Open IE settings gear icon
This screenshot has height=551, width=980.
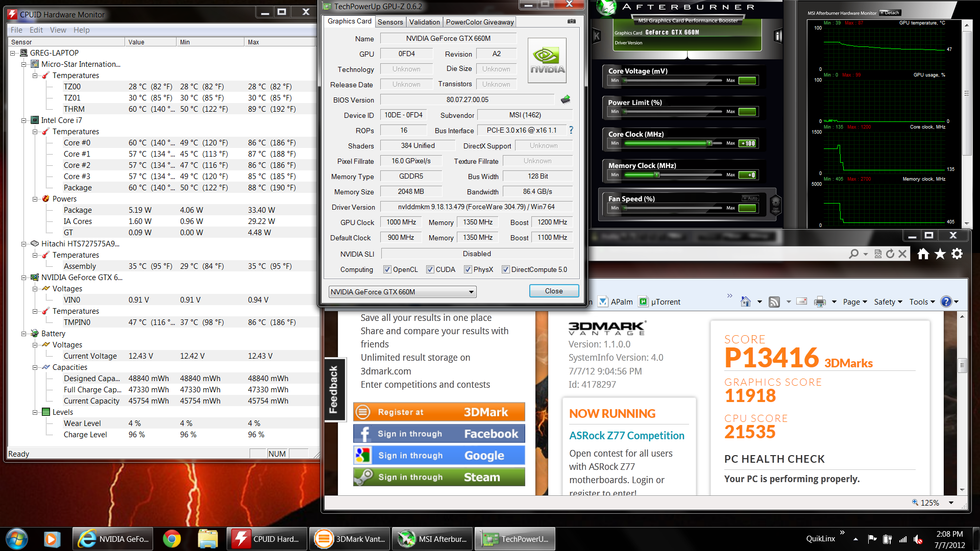[x=957, y=254]
